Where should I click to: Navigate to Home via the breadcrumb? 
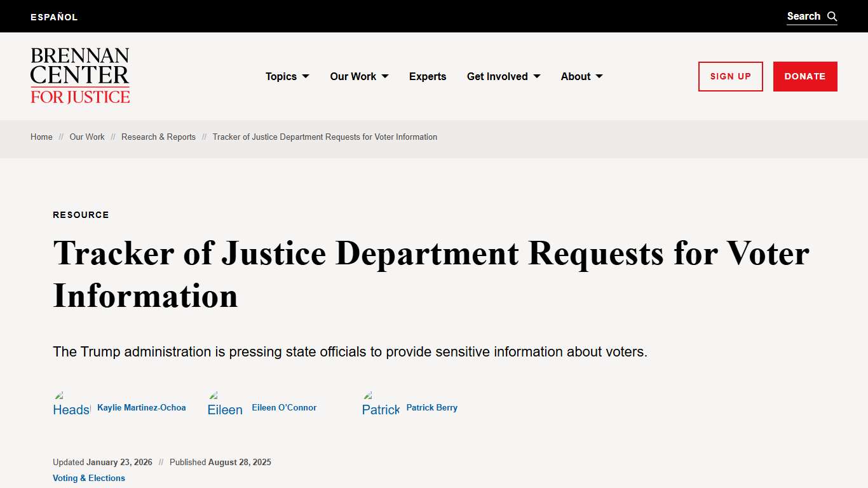41,137
